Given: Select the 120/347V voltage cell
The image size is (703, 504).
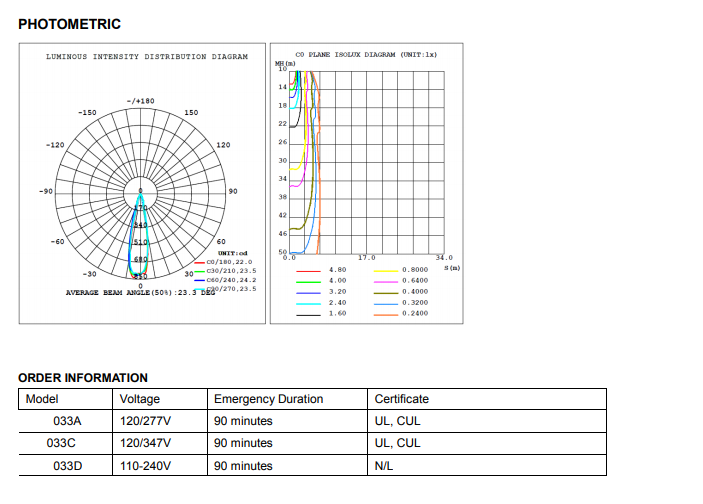Looking at the screenshot, I should (x=145, y=443).
